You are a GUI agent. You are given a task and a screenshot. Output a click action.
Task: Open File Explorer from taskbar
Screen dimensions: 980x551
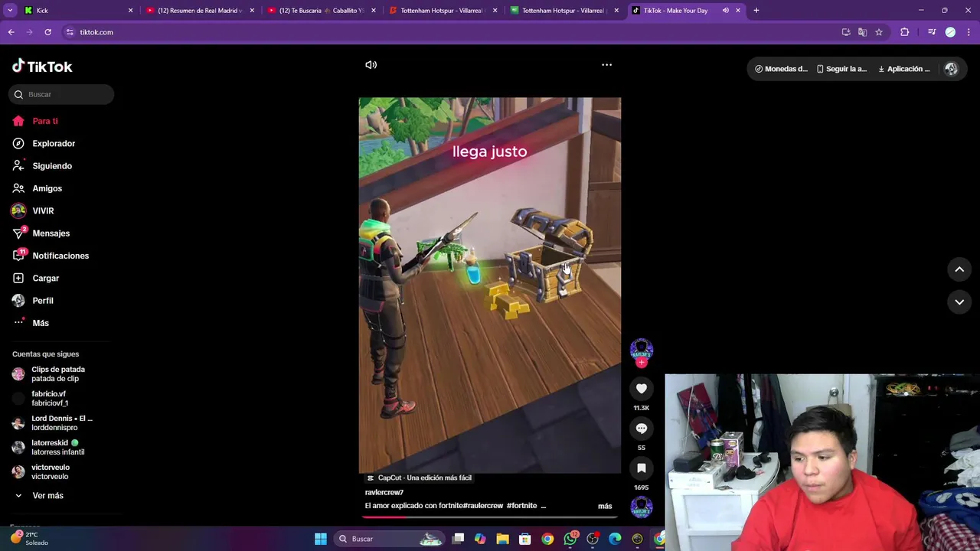tap(502, 539)
